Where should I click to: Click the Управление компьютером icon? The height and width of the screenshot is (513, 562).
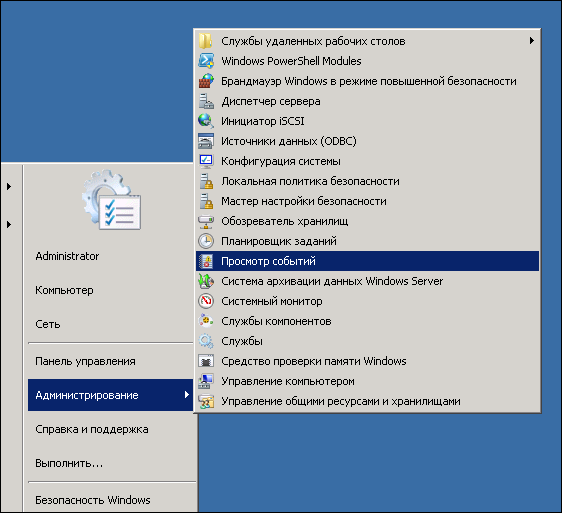(206, 381)
